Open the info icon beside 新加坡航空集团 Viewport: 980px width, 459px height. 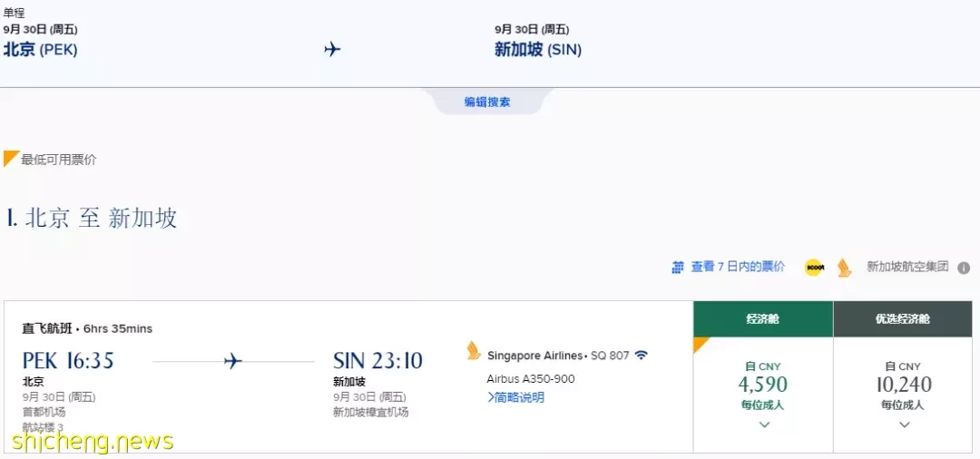(x=964, y=268)
